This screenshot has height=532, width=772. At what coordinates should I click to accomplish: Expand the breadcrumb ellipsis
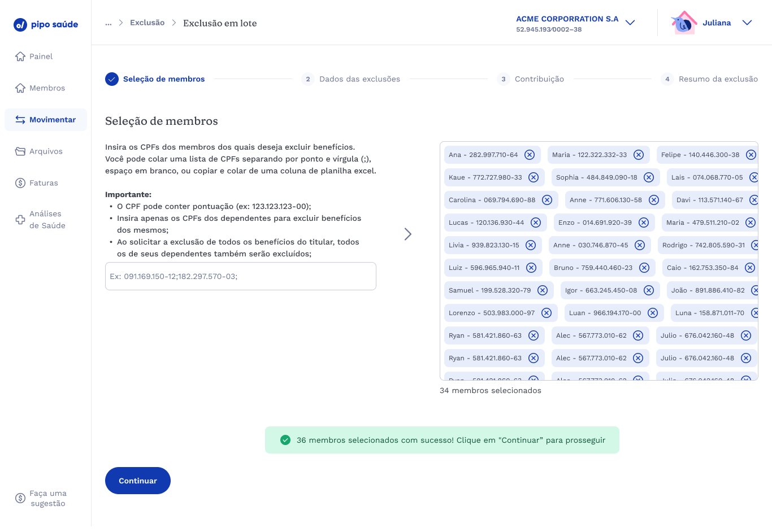[x=109, y=23]
